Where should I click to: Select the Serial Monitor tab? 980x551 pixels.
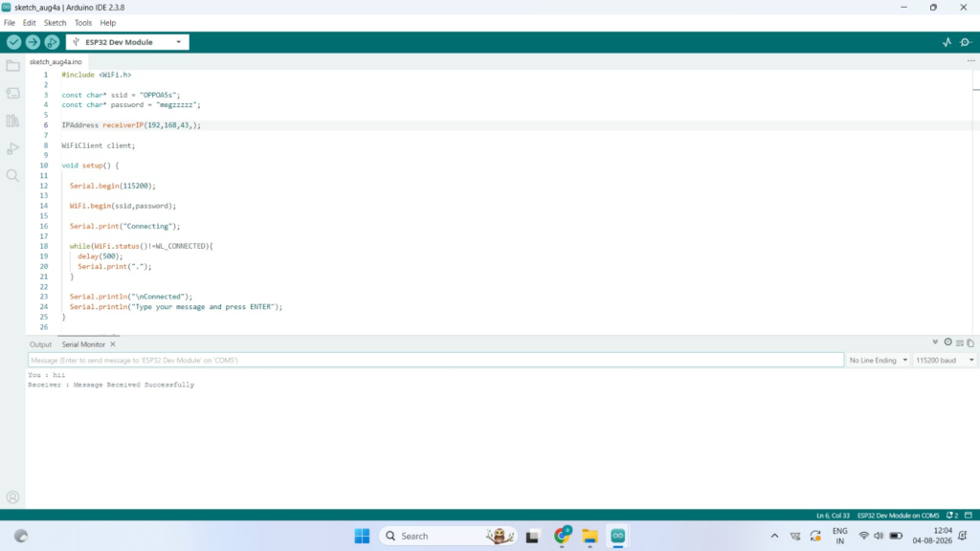tap(83, 344)
